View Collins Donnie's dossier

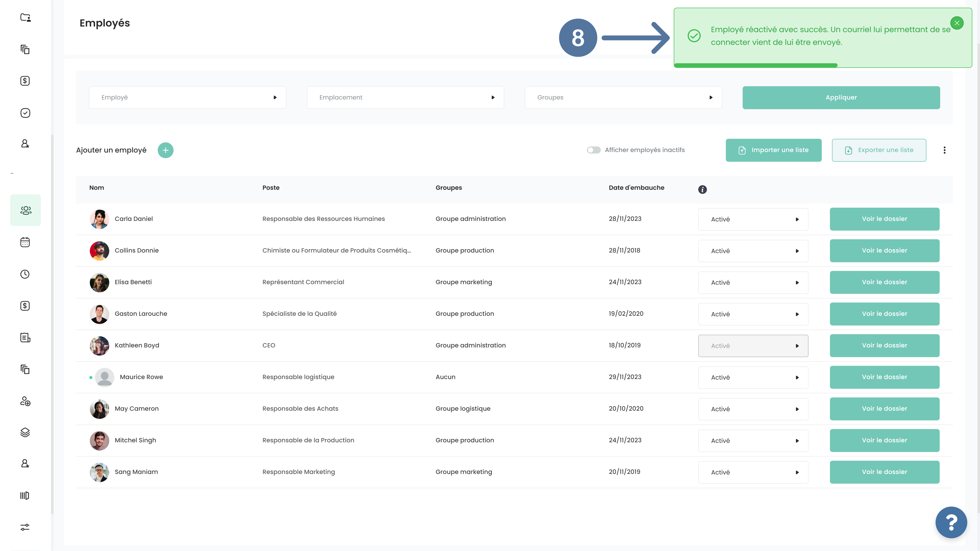click(884, 251)
